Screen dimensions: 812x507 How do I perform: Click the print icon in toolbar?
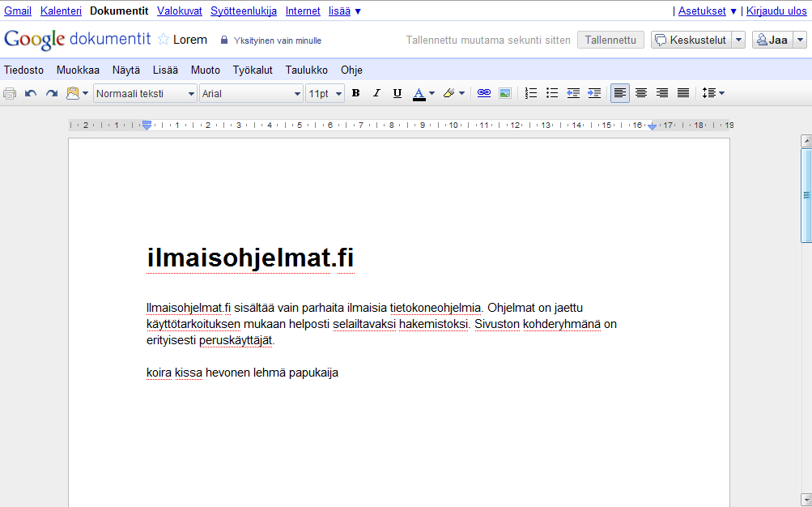click(x=10, y=93)
